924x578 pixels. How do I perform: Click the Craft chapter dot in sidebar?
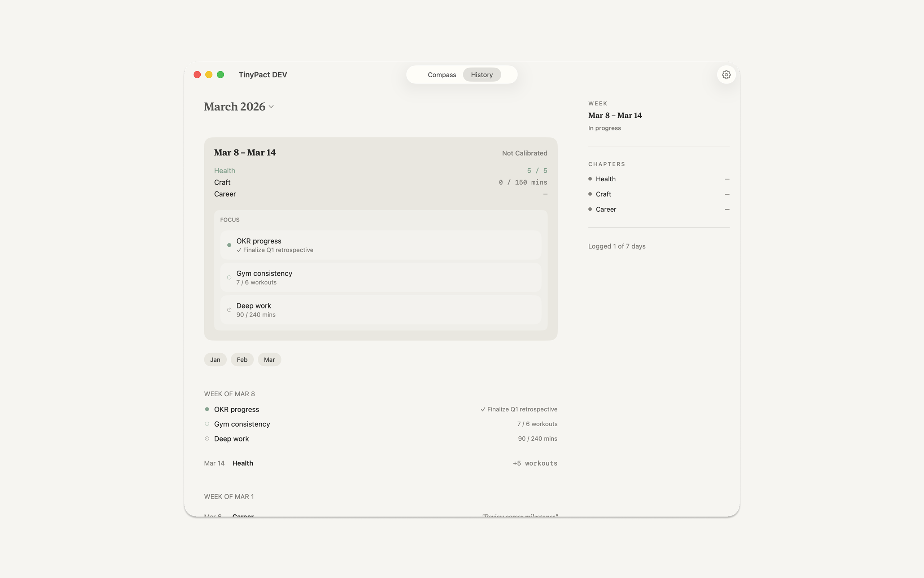pyautogui.click(x=590, y=194)
